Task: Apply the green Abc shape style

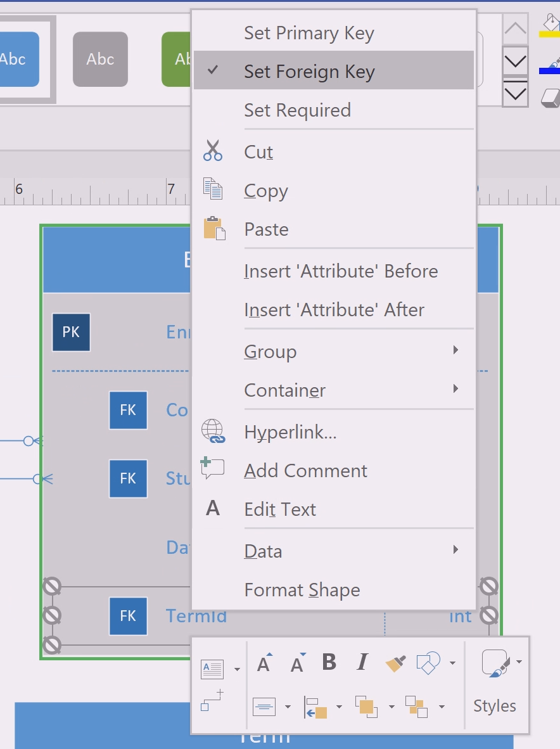Action: pyautogui.click(x=176, y=59)
